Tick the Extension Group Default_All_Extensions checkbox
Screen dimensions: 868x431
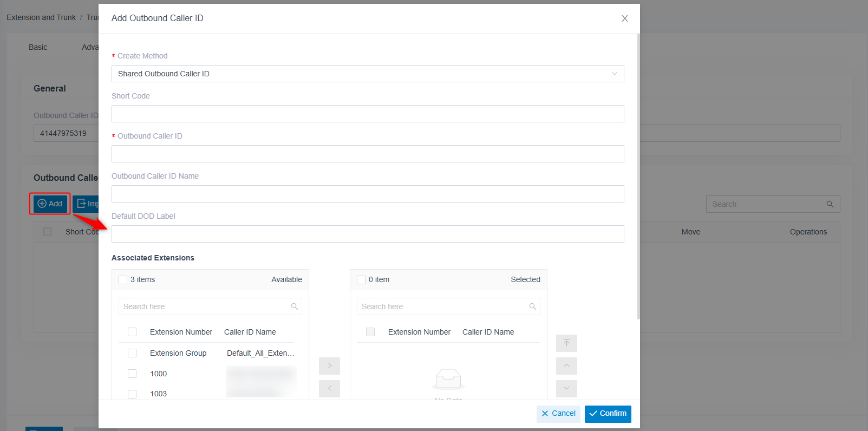click(132, 353)
